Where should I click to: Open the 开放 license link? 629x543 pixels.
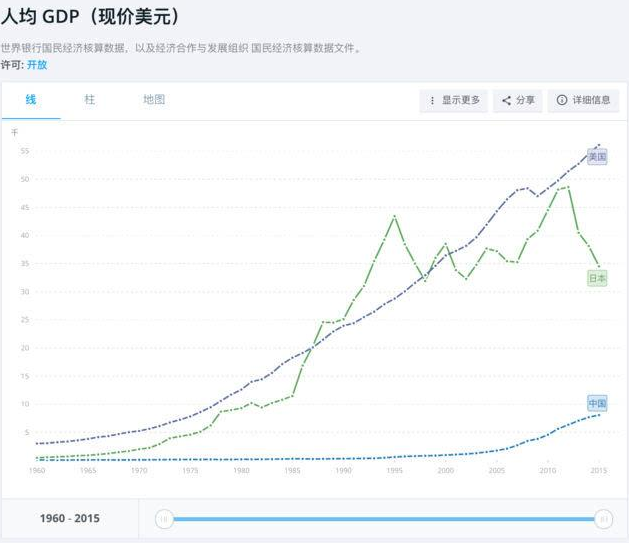click(x=36, y=64)
